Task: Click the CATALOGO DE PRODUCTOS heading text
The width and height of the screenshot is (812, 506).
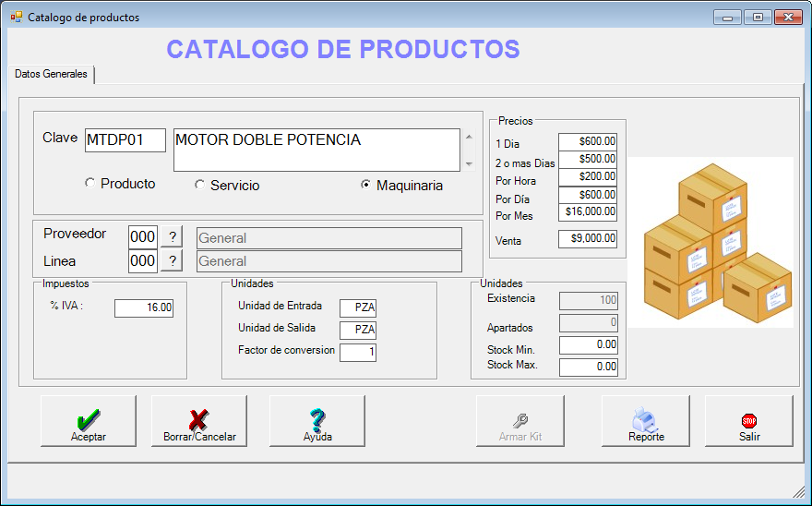Action: pyautogui.click(x=343, y=49)
